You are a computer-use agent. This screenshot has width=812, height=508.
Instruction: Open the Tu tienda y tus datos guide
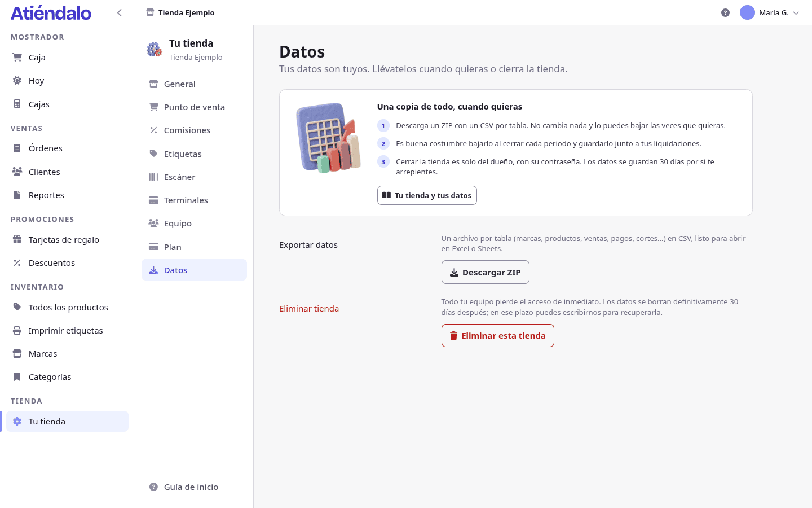click(427, 195)
